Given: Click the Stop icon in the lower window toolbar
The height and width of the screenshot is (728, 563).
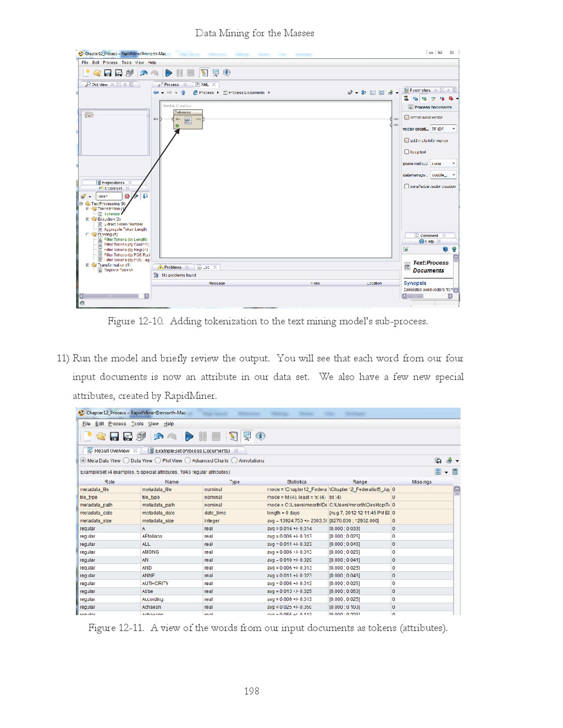Looking at the screenshot, I should point(216,436).
